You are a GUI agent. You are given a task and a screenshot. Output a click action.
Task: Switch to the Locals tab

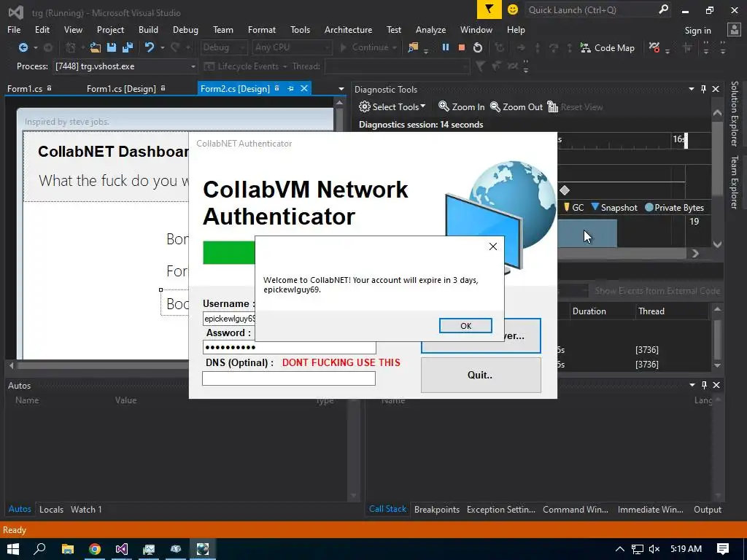click(x=51, y=509)
